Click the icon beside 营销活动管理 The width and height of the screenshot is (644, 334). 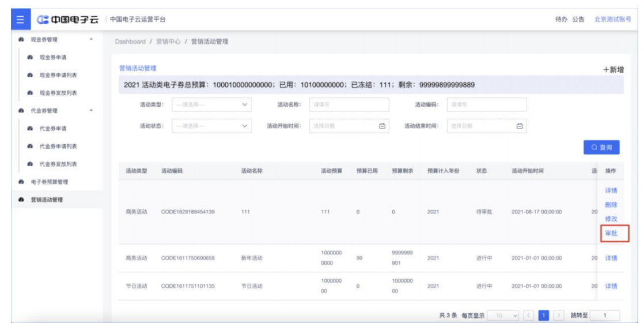21,200
